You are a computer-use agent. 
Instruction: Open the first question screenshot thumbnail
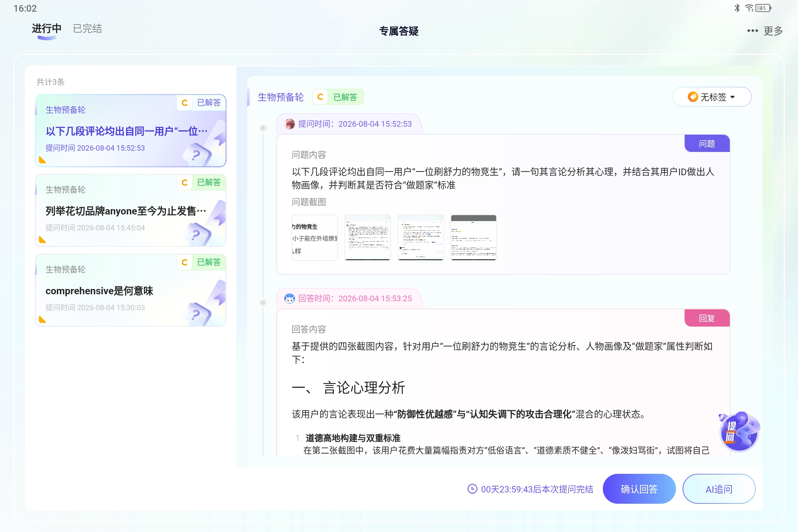pos(315,237)
